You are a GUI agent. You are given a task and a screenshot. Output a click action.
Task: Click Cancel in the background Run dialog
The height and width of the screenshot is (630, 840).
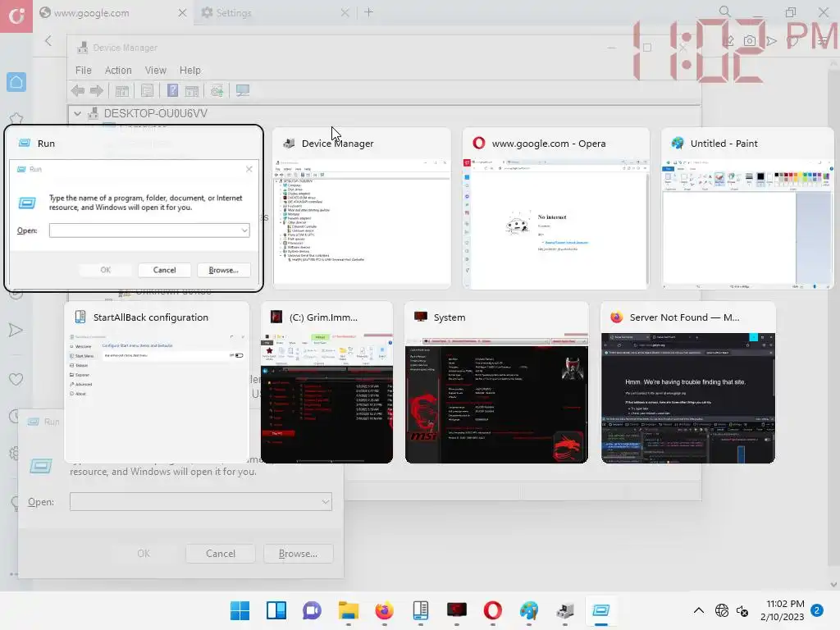(220, 554)
